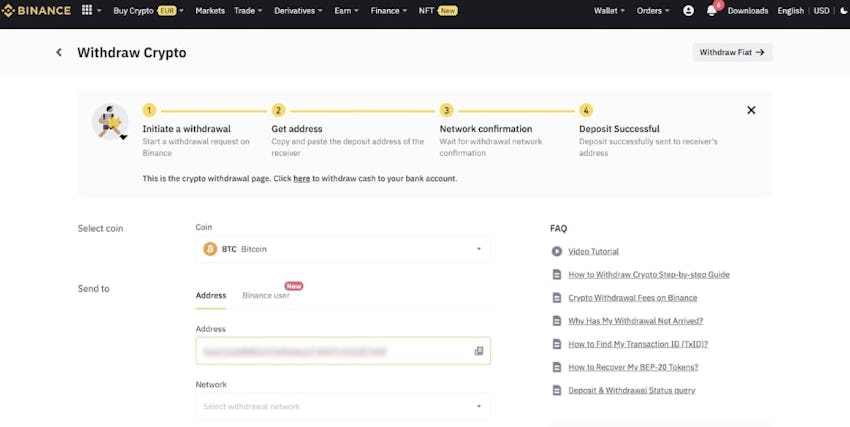Click the back arrow beside Withdraw Crypto
The image size is (850, 427).
tap(59, 53)
